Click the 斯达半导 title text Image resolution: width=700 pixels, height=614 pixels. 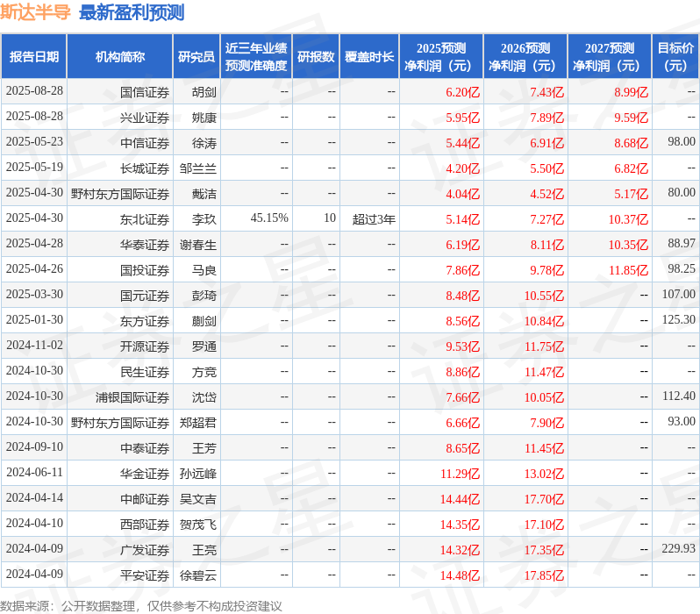[x=35, y=12]
